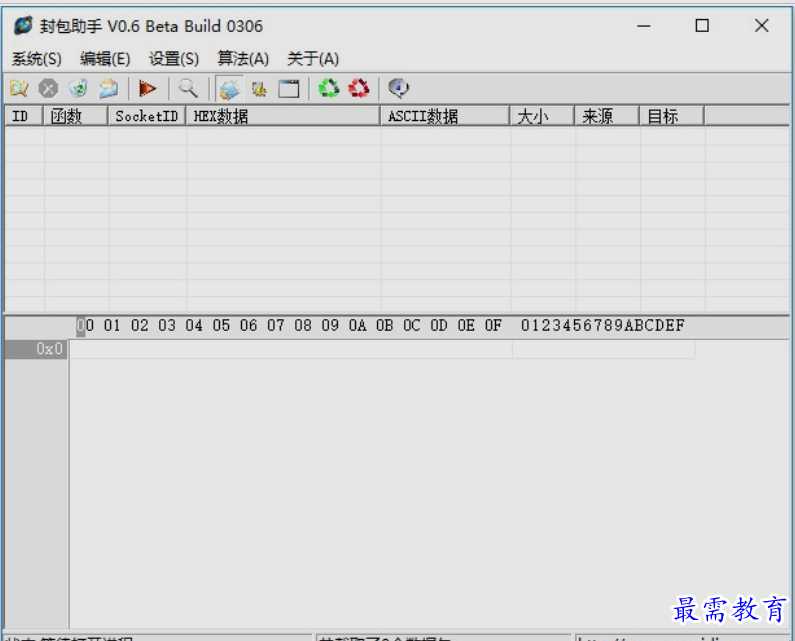Open the 编辑(E) menu
The width and height of the screenshot is (795, 641).
pyautogui.click(x=105, y=59)
